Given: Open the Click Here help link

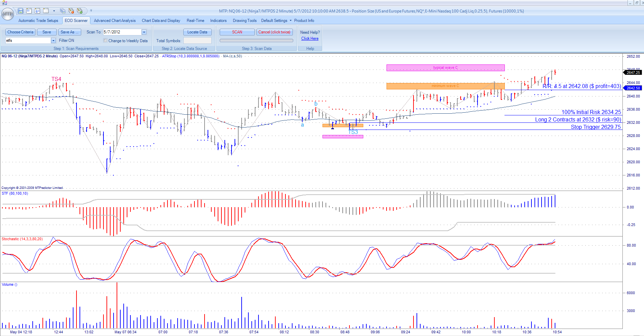Looking at the screenshot, I should coord(310,38).
